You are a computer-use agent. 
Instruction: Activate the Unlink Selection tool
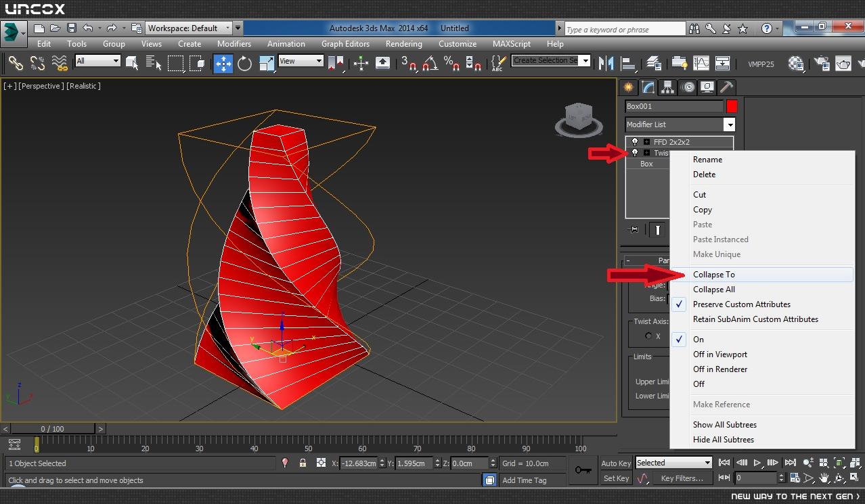[x=37, y=64]
